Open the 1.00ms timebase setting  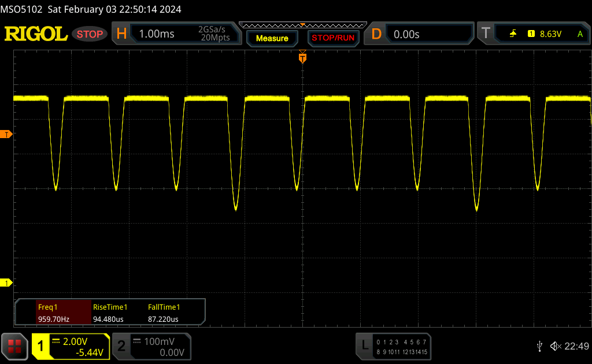[x=157, y=34]
